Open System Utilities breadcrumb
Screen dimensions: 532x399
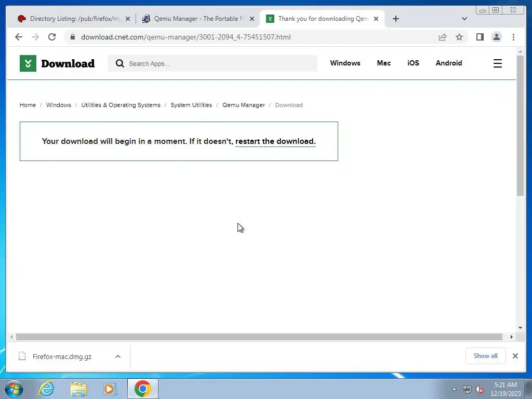191,105
